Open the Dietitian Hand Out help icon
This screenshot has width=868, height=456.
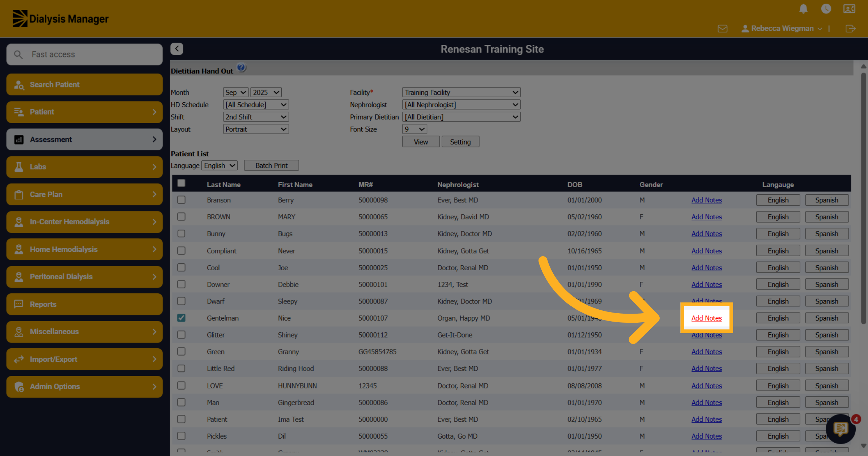coord(241,68)
